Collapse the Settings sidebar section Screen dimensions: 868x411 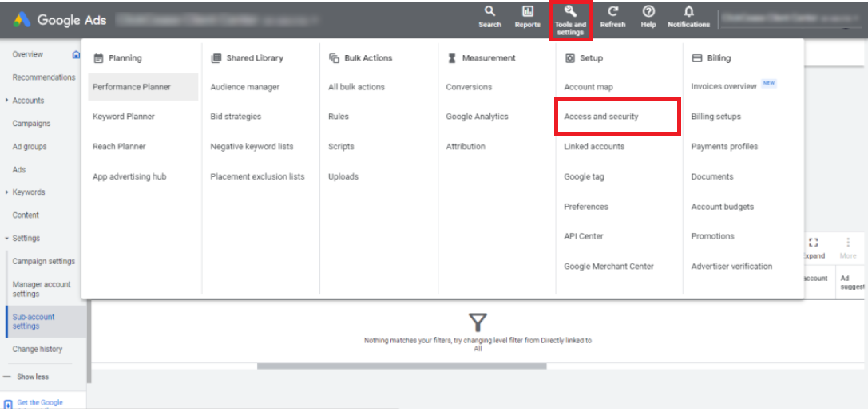click(6, 239)
